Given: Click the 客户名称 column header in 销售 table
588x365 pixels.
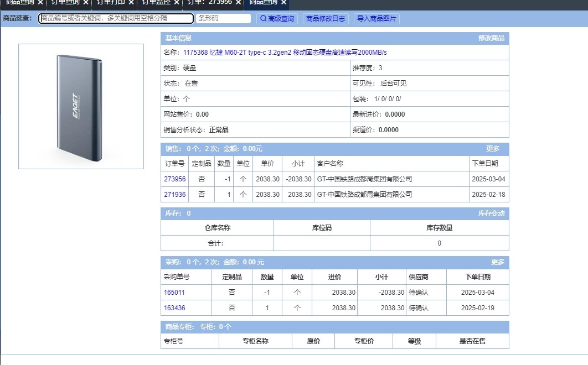Looking at the screenshot, I should pos(391,163).
